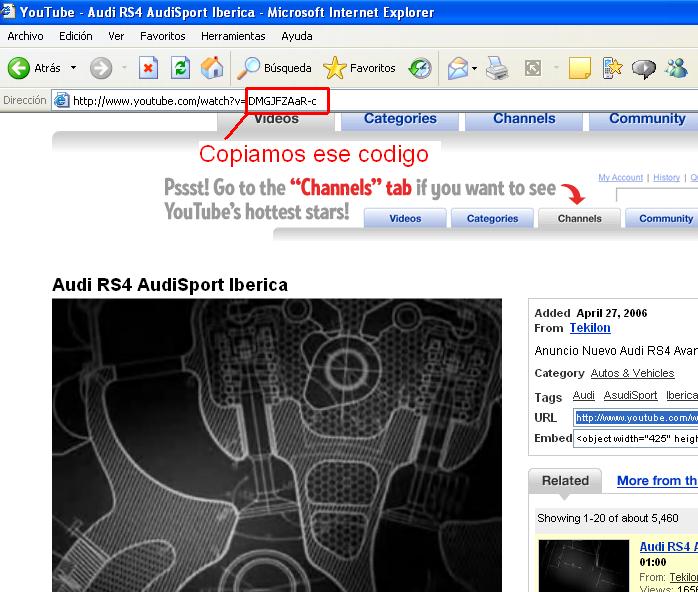Open the Messenger icon in toolbar

click(x=676, y=68)
